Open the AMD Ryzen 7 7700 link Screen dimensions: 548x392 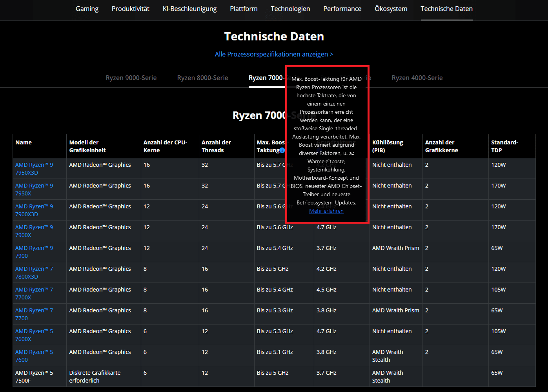point(34,314)
